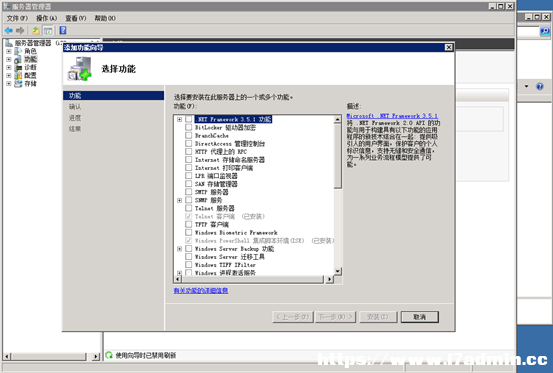The image size is (553, 373).
Task: Click the forward arrow toolbar icon
Action: point(20,31)
